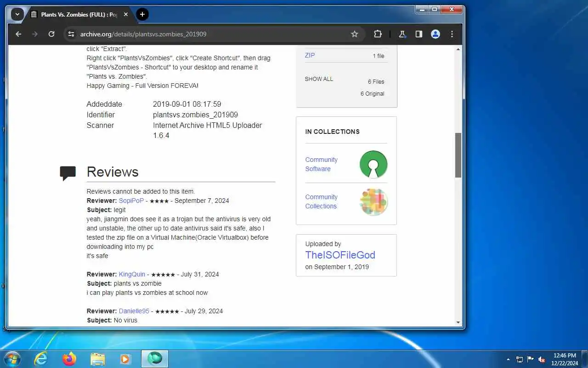Open reviewer Danielle95 profile
This screenshot has width=588, height=368.
[x=134, y=311]
